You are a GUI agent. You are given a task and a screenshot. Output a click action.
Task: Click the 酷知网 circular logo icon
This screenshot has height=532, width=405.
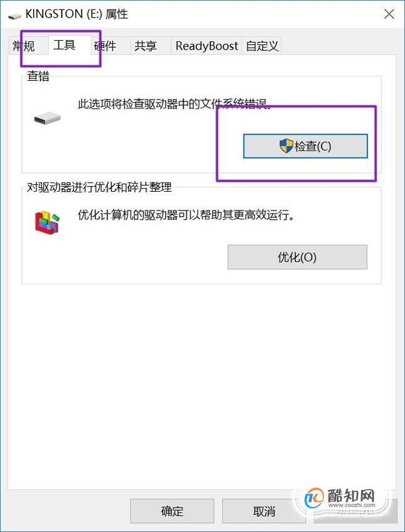click(x=313, y=498)
